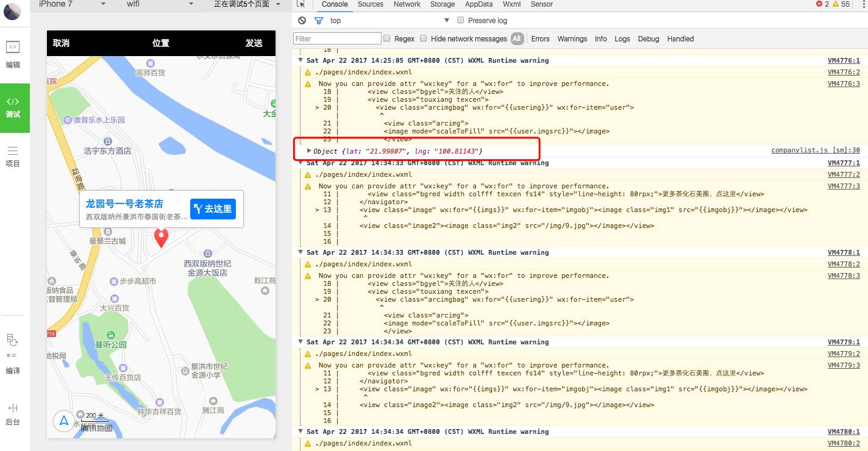Click the 编译 (Compile) sidebar icon
The height and width of the screenshot is (451, 868).
(x=13, y=355)
